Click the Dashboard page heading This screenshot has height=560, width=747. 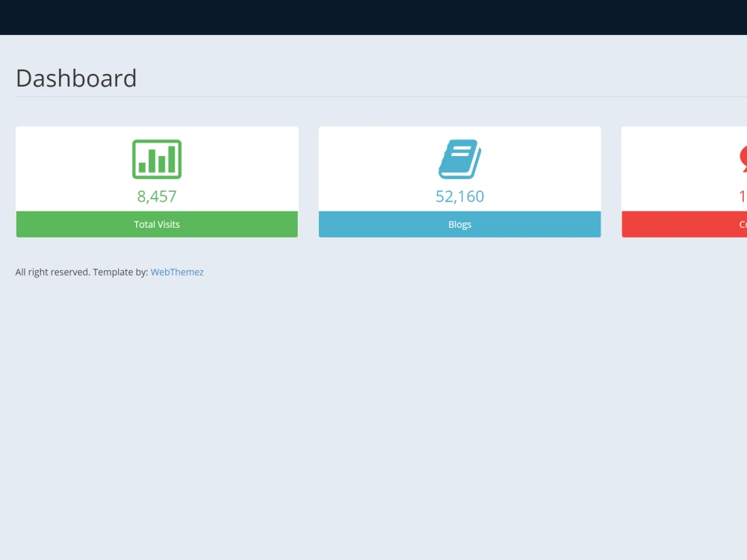pos(76,78)
